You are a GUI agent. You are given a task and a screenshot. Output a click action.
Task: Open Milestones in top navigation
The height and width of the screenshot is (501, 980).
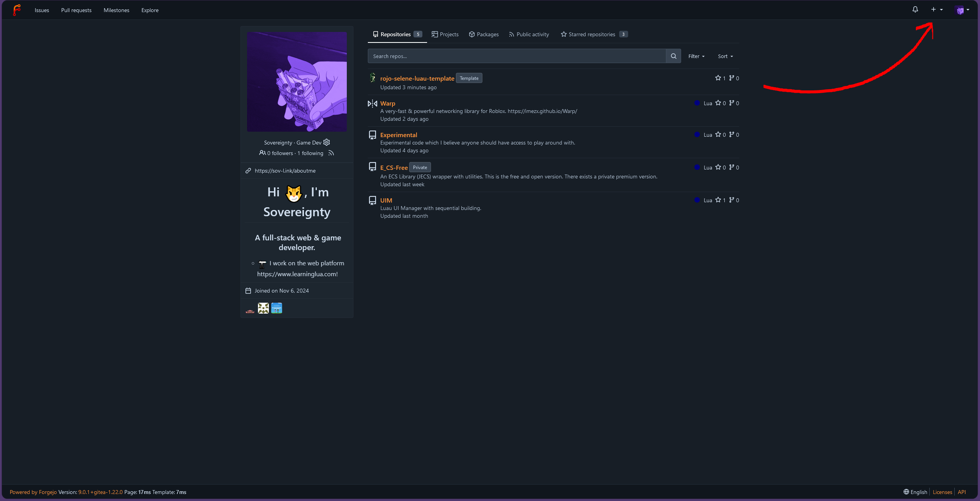coord(117,10)
